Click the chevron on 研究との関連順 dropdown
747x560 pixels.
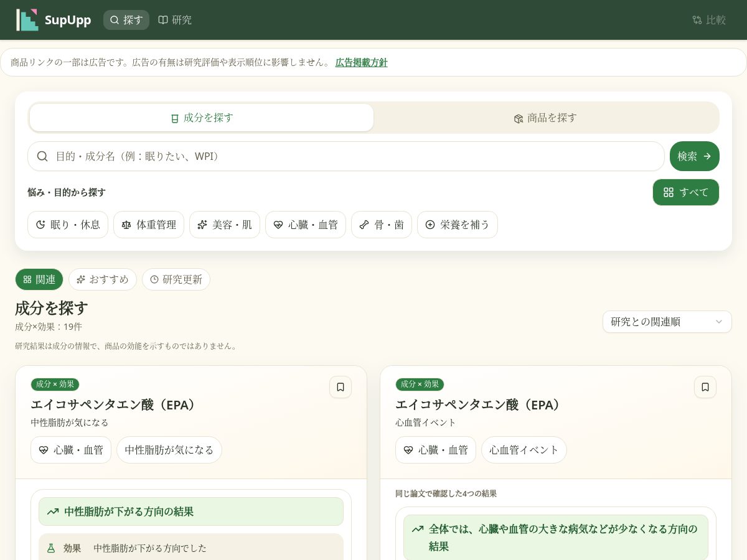click(719, 322)
